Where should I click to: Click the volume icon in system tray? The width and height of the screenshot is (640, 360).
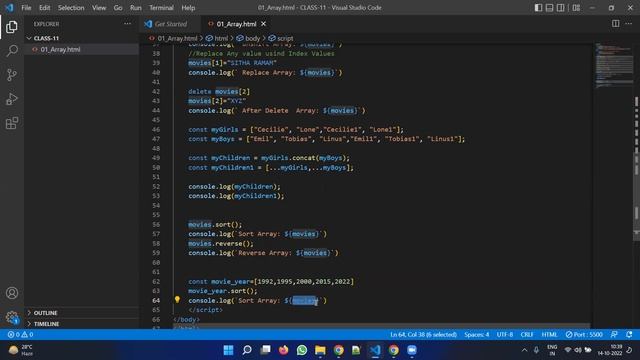click(578, 350)
